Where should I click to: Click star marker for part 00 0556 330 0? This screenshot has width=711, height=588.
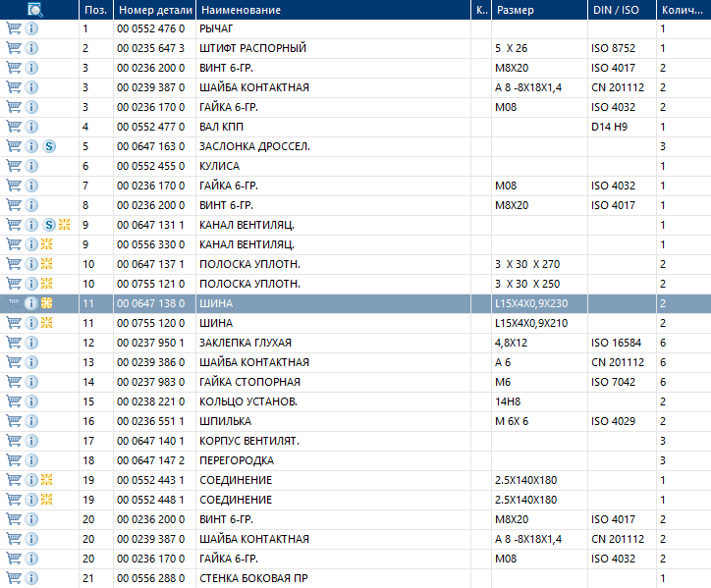coord(47,243)
